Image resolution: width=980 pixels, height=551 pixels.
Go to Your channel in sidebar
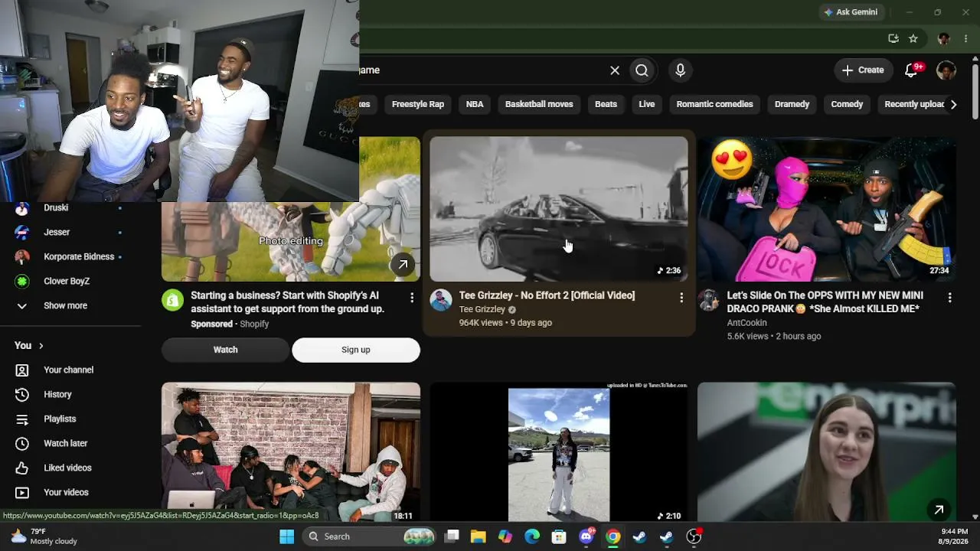(68, 370)
